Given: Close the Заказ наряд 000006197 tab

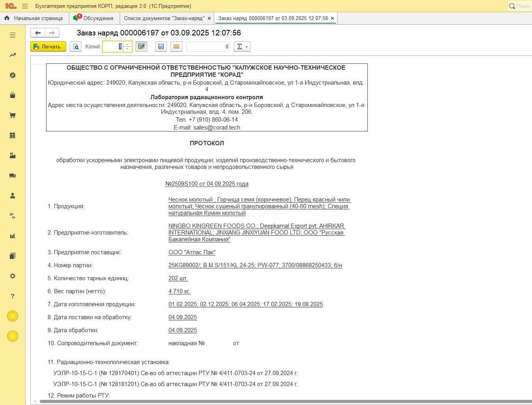Looking at the screenshot, I should pyautogui.click(x=332, y=18).
